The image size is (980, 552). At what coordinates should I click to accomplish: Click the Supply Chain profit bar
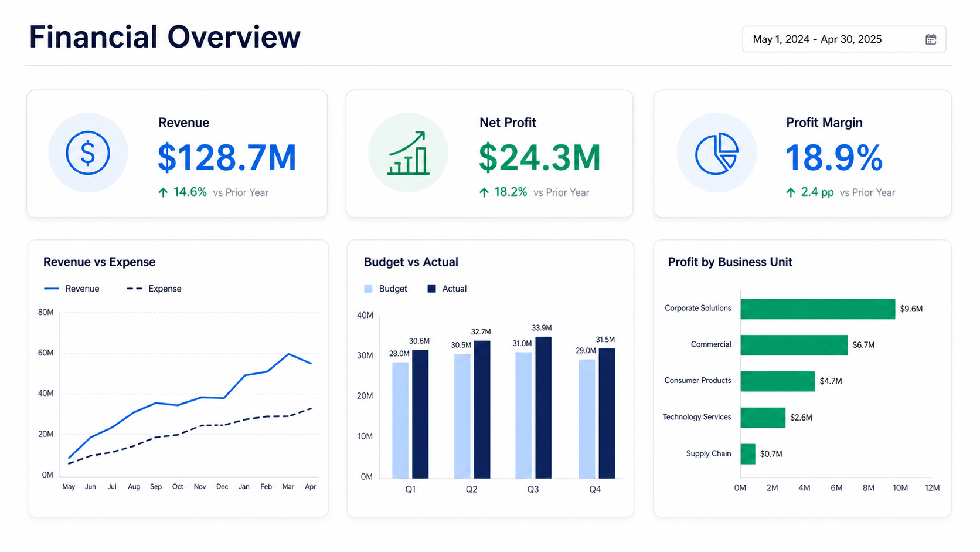pyautogui.click(x=748, y=454)
